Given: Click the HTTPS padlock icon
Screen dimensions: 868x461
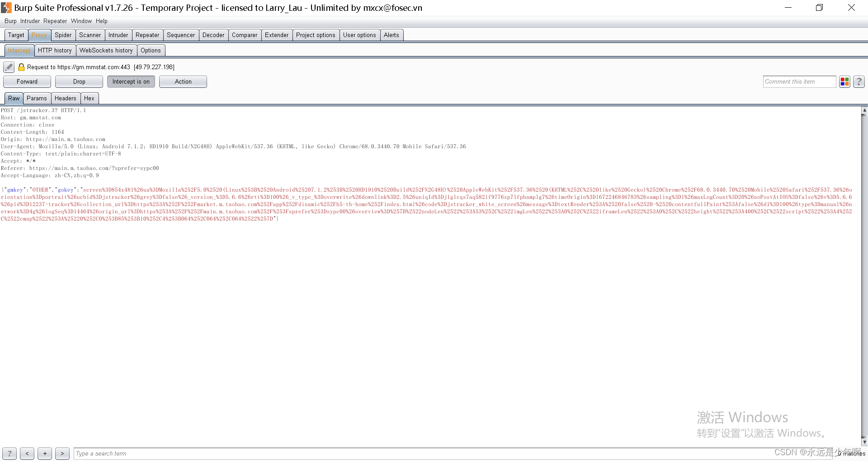Looking at the screenshot, I should coord(21,67).
